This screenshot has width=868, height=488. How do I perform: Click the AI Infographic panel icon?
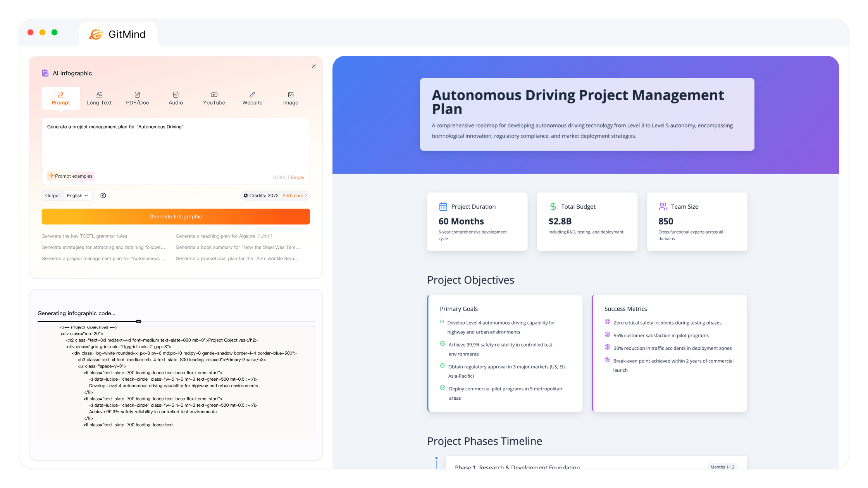coord(45,73)
